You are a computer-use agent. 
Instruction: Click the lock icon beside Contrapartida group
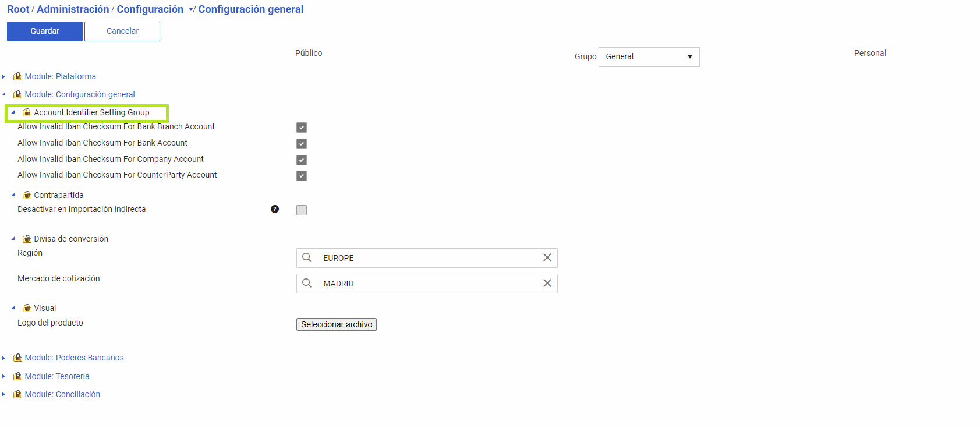(x=27, y=195)
